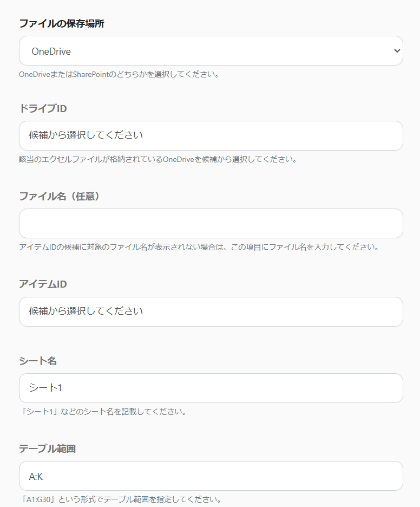Image resolution: width=420 pixels, height=507 pixels.
Task: Click the hint text below ドライブID field
Action: click(x=157, y=159)
